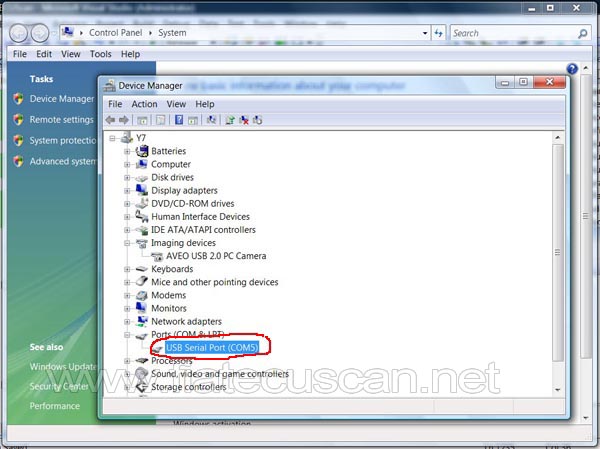
Task: Select the USB Serial Port (COM5) device
Action: [211, 347]
